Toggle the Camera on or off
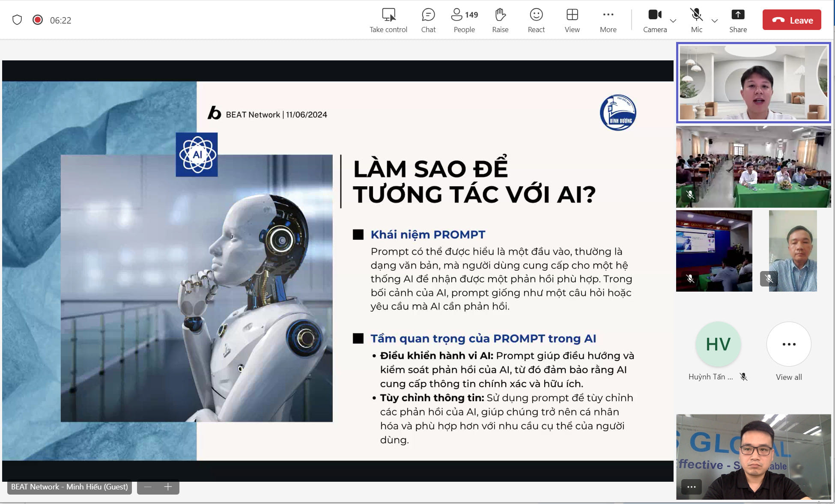The width and height of the screenshot is (835, 504). click(655, 20)
